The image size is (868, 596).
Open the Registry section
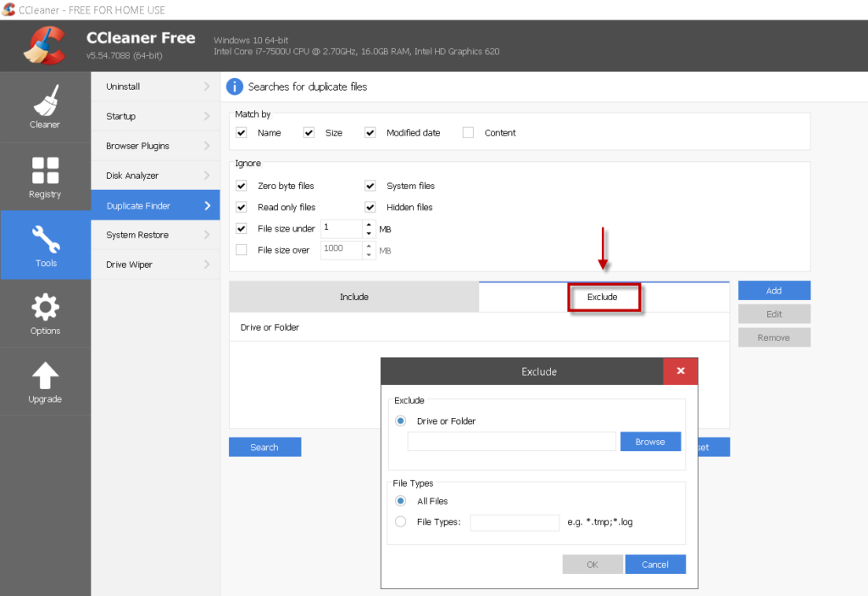tap(45, 176)
